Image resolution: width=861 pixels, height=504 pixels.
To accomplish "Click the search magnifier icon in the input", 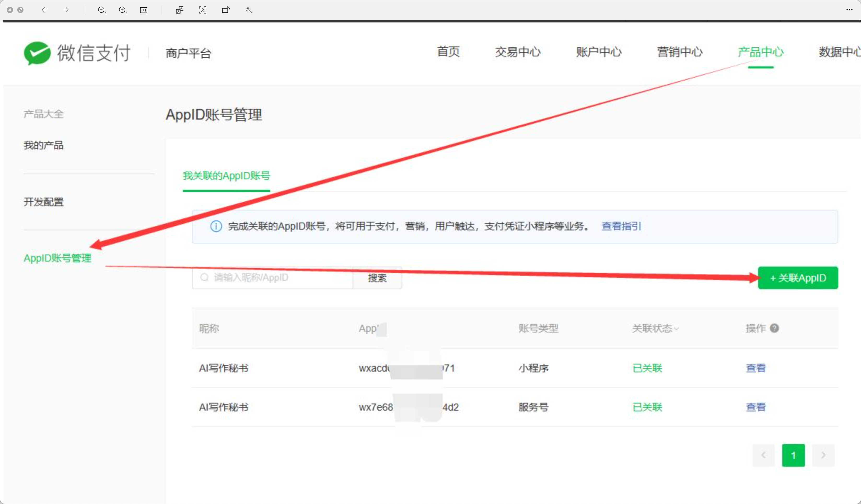I will [x=204, y=277].
